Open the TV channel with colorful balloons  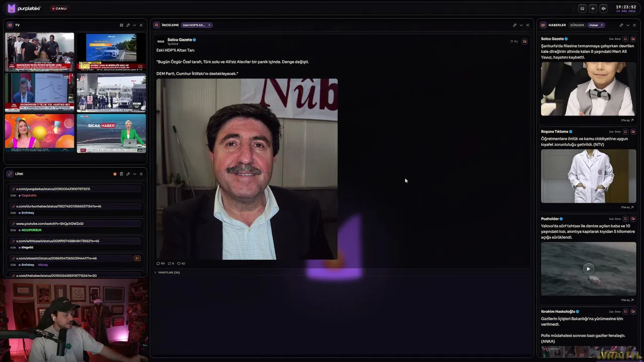(40, 133)
